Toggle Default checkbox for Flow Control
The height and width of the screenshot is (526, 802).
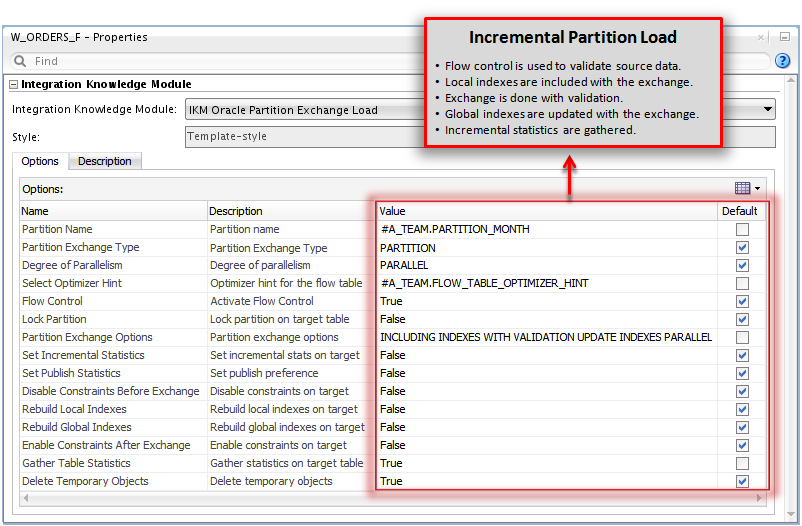click(x=742, y=301)
